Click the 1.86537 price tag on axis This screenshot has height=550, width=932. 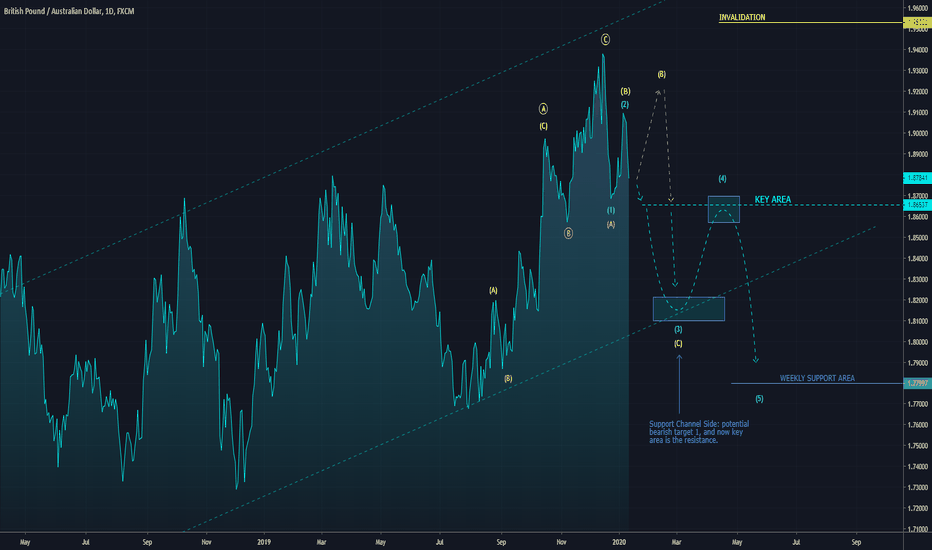(915, 205)
